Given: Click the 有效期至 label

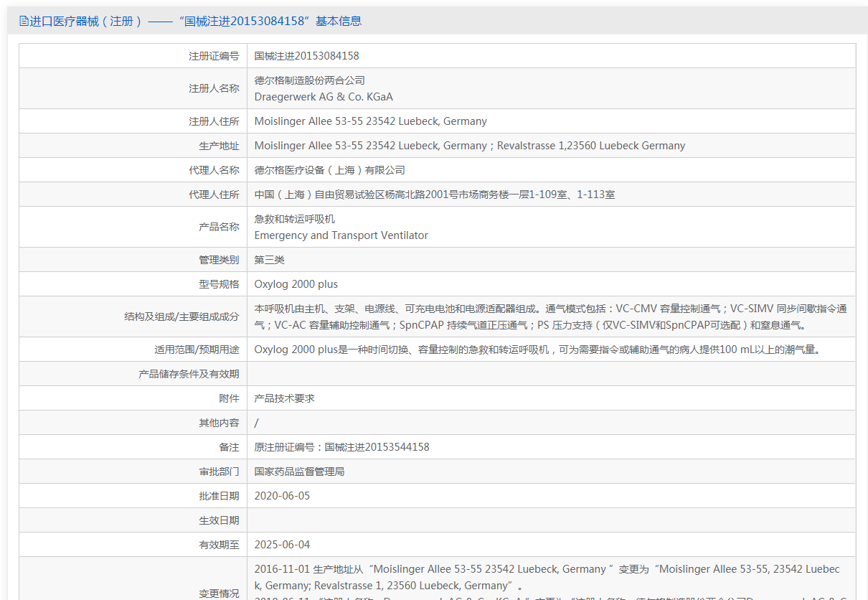Looking at the screenshot, I should [x=220, y=545].
